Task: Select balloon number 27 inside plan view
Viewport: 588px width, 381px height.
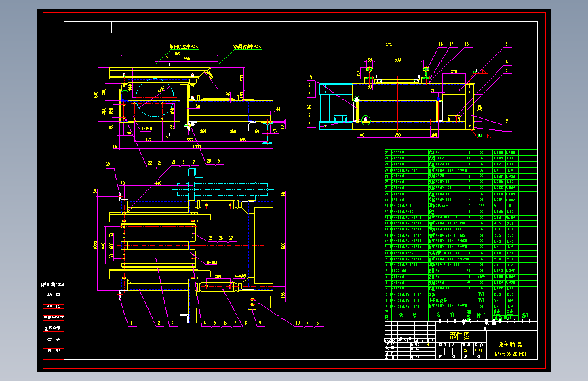Action: tap(231, 238)
